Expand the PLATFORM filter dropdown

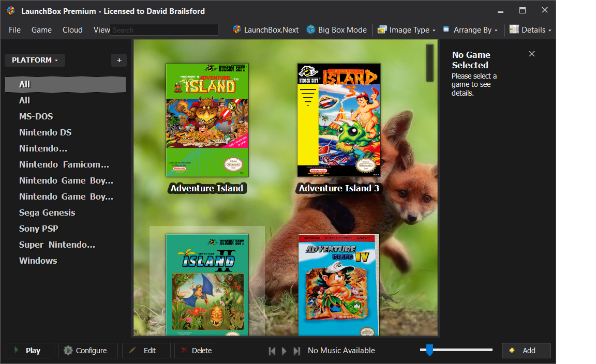[x=35, y=60]
